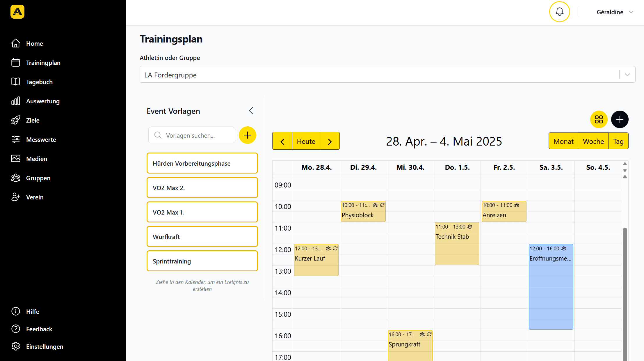Go to next week
The width and height of the screenshot is (644, 361).
(330, 141)
